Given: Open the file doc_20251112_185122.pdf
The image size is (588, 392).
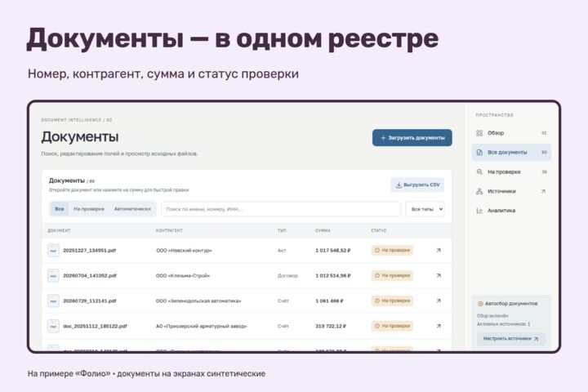Looking at the screenshot, I should coord(95,326).
